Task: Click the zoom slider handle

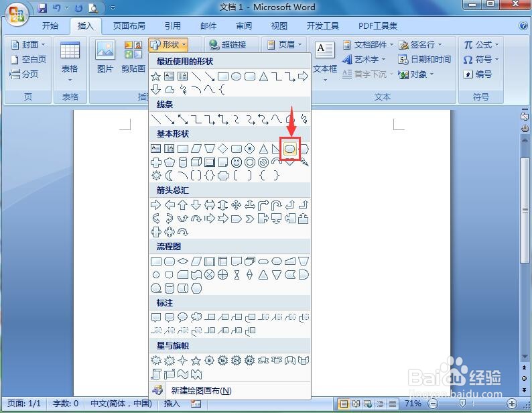Action: point(462,404)
